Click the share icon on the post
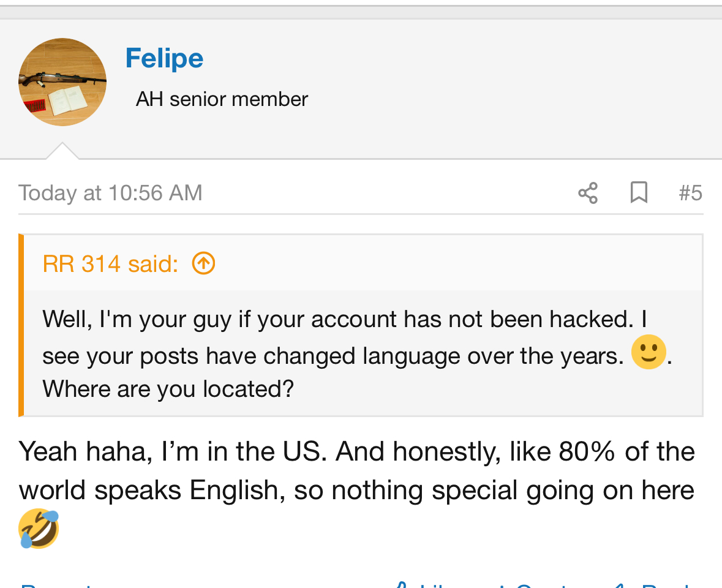722x588 pixels. (x=587, y=193)
